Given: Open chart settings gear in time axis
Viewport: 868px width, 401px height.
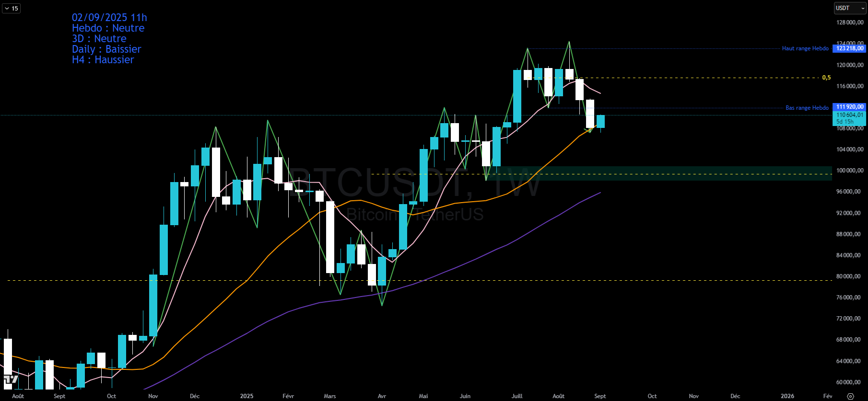Looking at the screenshot, I should point(850,396).
